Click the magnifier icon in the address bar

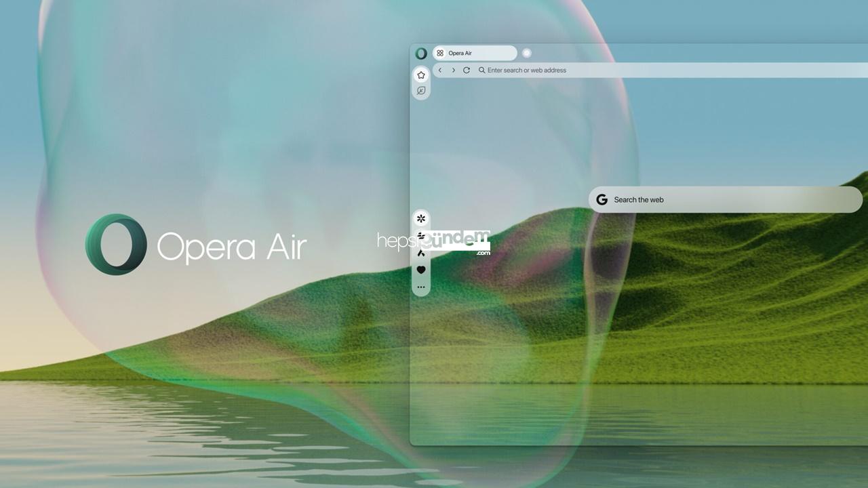click(481, 70)
